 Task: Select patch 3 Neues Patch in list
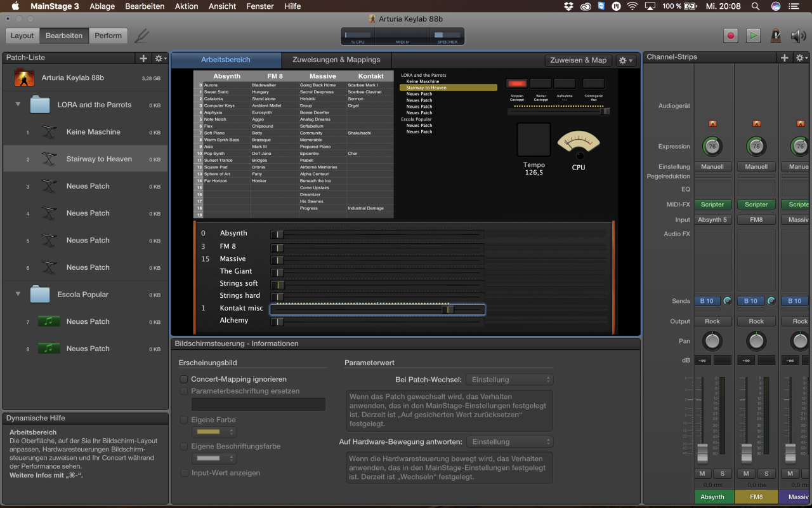85,186
